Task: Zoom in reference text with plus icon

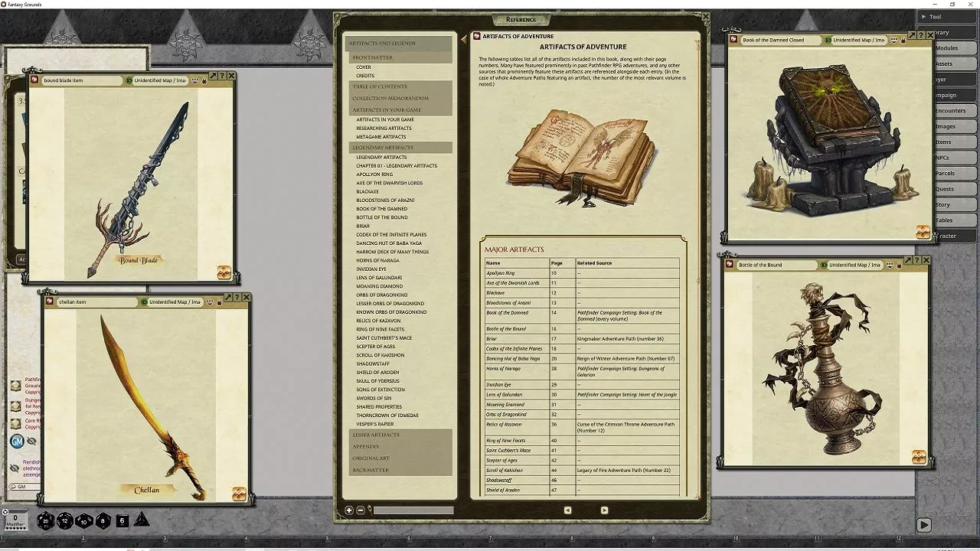Action: 349,510
